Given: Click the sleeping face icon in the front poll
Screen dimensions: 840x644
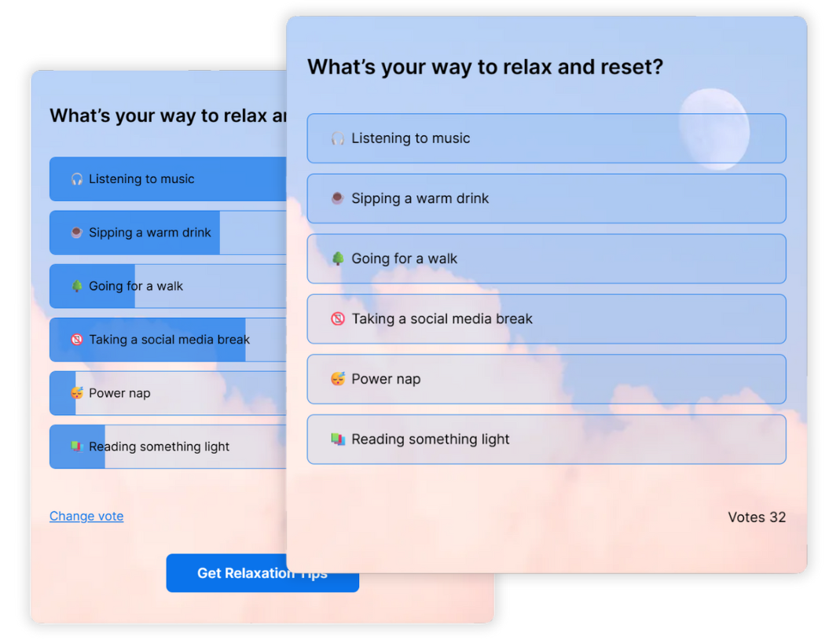Looking at the screenshot, I should click(x=338, y=379).
